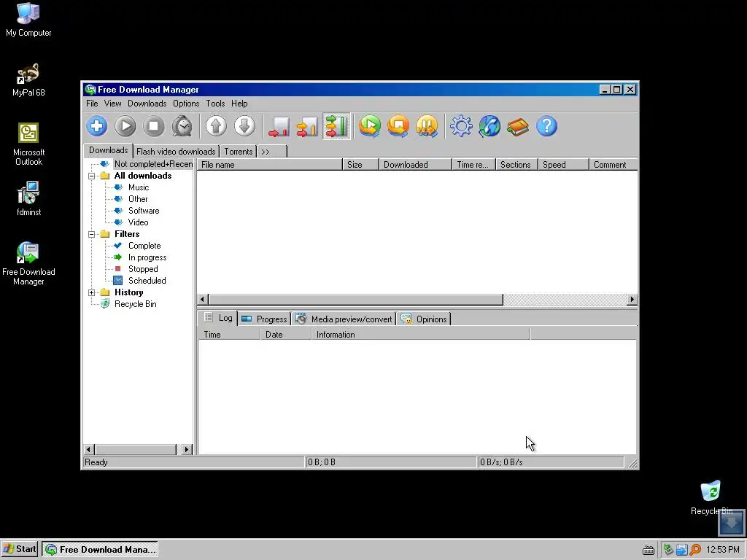This screenshot has height=560, width=747.
Task: Open the View menu
Action: click(x=112, y=104)
